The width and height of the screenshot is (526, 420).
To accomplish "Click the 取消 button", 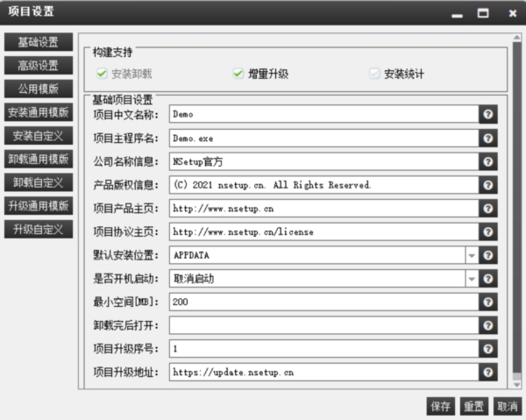I will tap(508, 406).
